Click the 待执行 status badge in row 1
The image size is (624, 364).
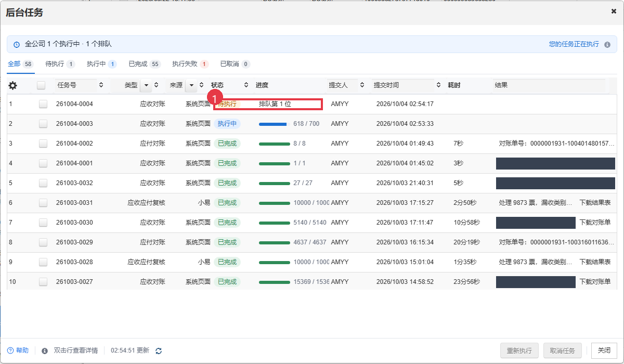227,104
